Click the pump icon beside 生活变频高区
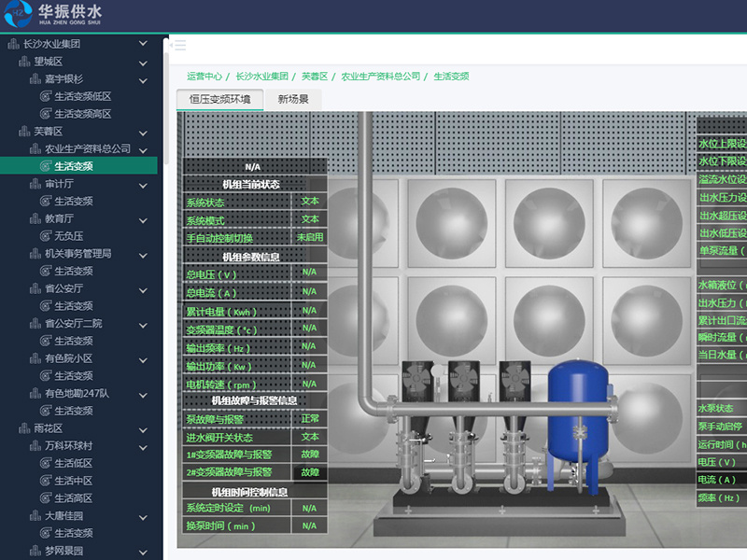Screen dimensions: 747x560 tap(46, 114)
